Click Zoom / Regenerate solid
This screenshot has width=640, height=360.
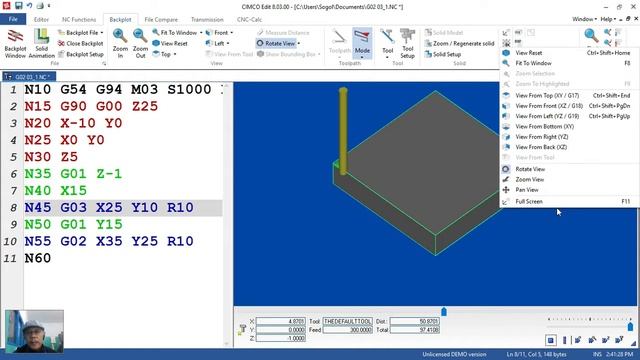(x=459, y=43)
